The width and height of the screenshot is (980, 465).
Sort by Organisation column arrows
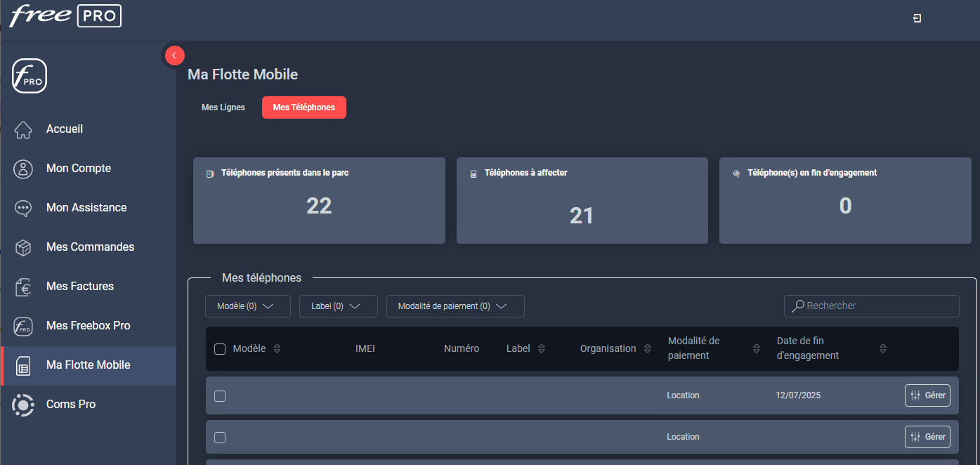[x=647, y=348]
